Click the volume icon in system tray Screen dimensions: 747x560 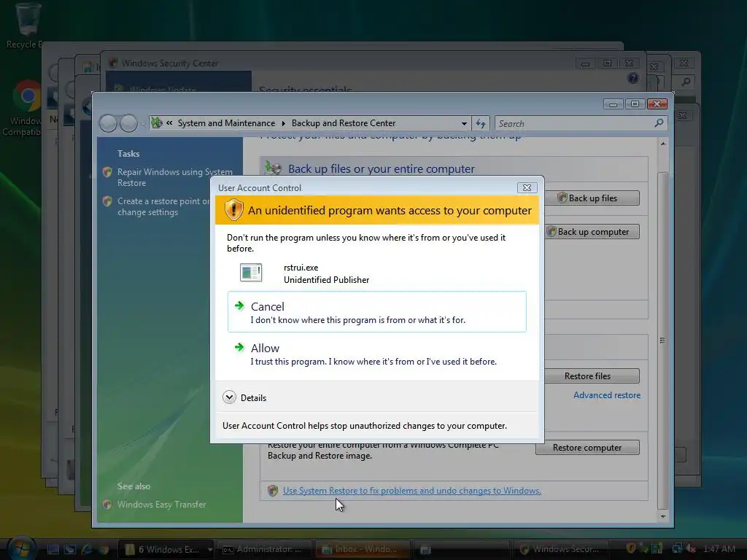pos(691,549)
